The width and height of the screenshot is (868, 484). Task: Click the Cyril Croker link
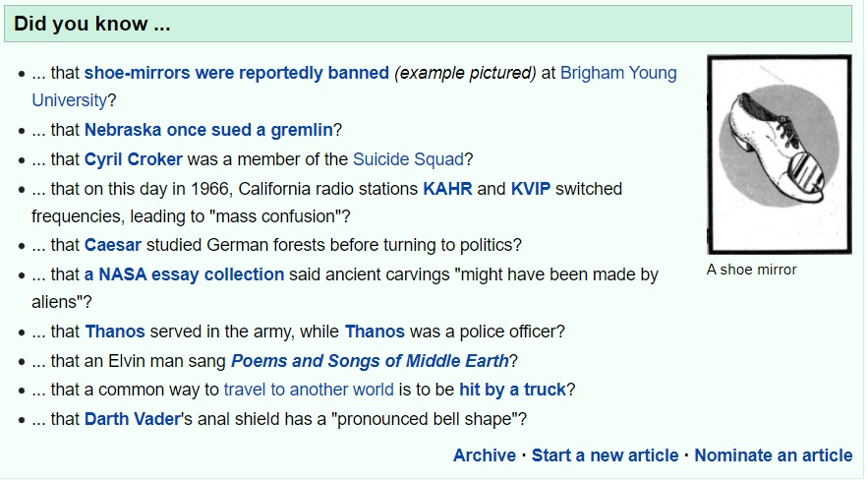(x=134, y=158)
